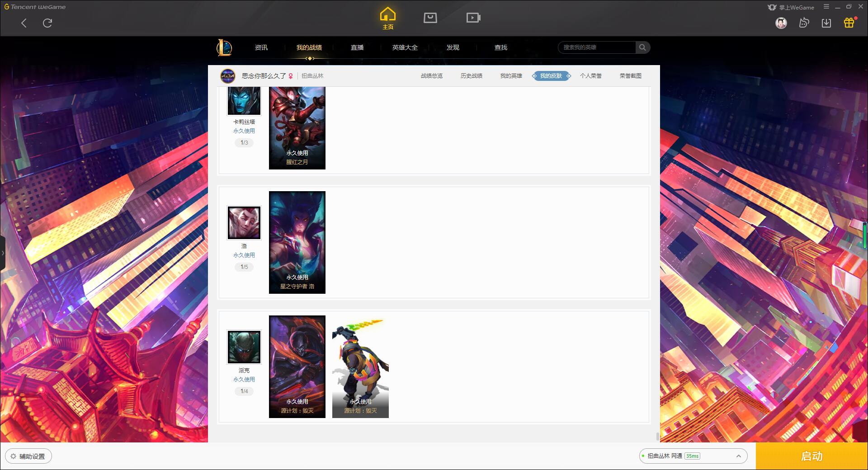
Task: Open the 腥红之月 skin card
Action: tap(297, 128)
